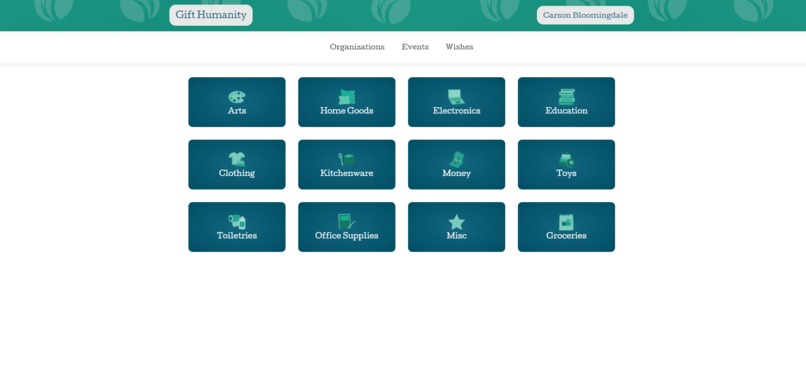Click the grocery bag icon above Groceries

566,222
